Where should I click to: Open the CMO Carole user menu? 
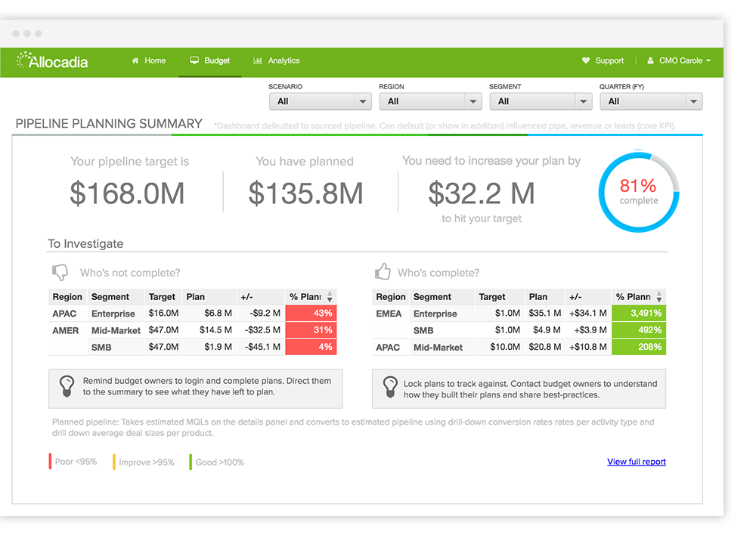[x=679, y=60]
